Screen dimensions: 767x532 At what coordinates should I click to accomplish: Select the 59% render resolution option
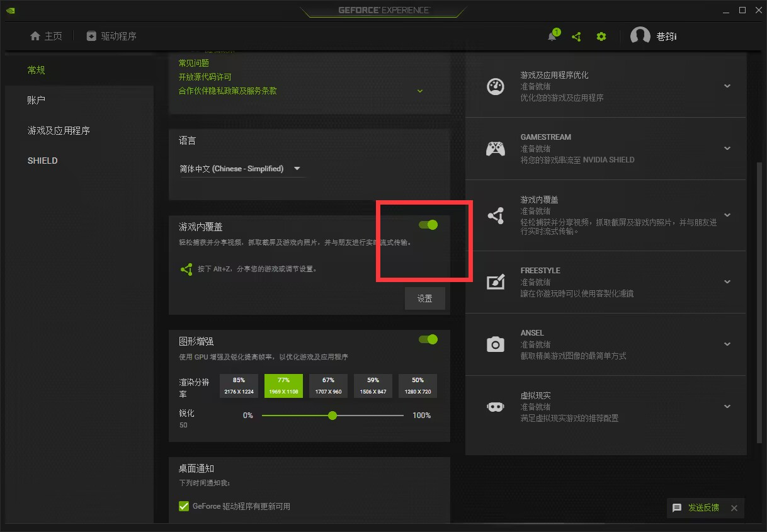(x=373, y=386)
